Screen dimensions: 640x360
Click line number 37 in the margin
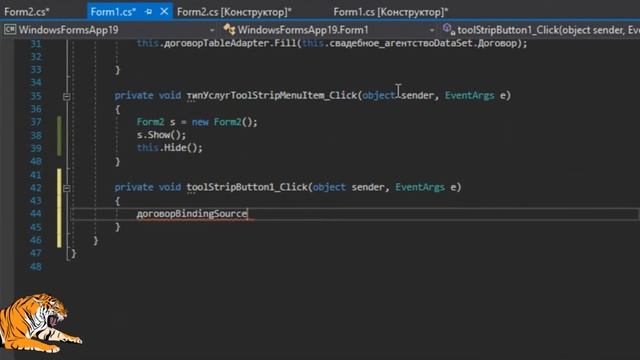(36, 122)
